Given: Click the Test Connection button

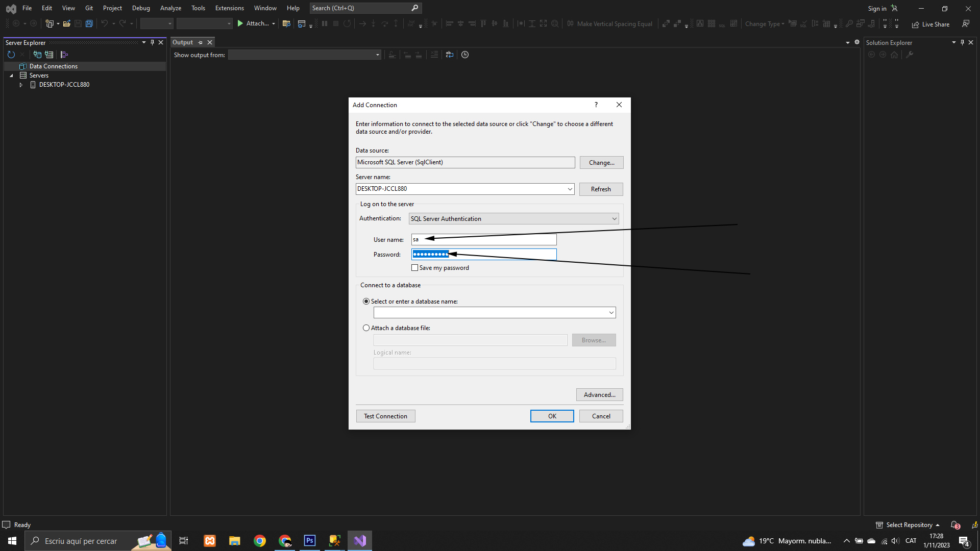Looking at the screenshot, I should [385, 416].
